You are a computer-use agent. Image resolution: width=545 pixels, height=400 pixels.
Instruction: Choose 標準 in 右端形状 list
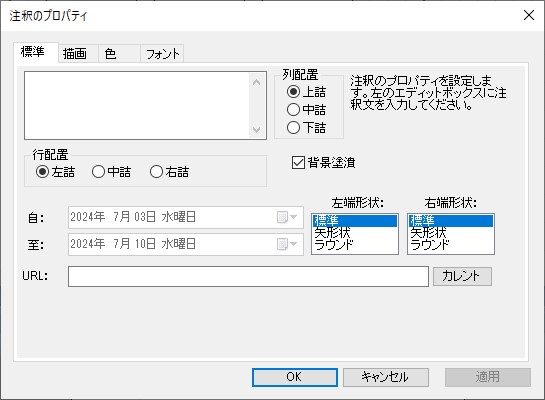click(451, 221)
